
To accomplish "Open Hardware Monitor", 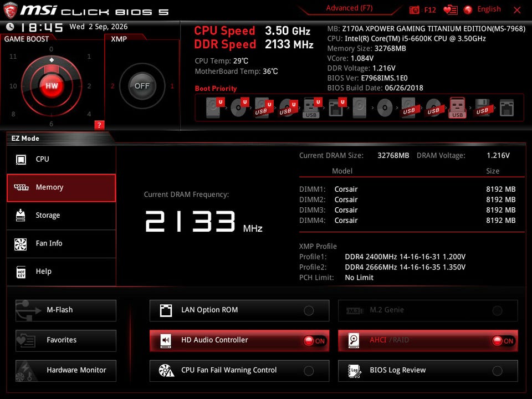I will [x=66, y=371].
